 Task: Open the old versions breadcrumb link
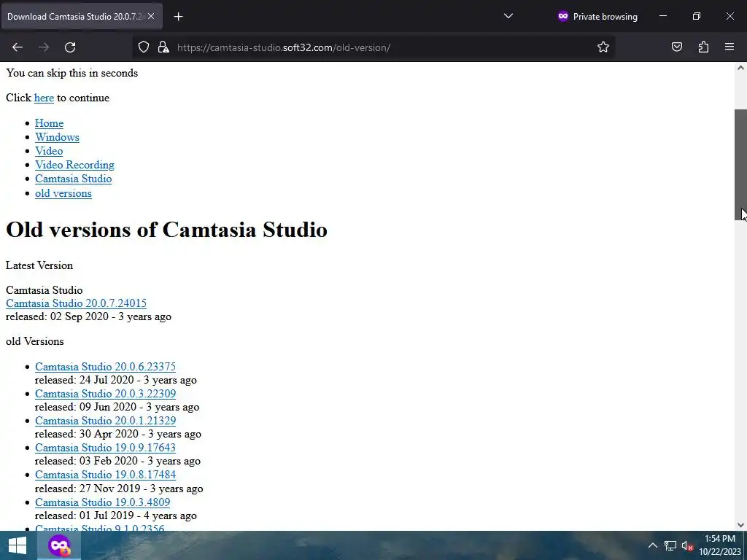[63, 193]
